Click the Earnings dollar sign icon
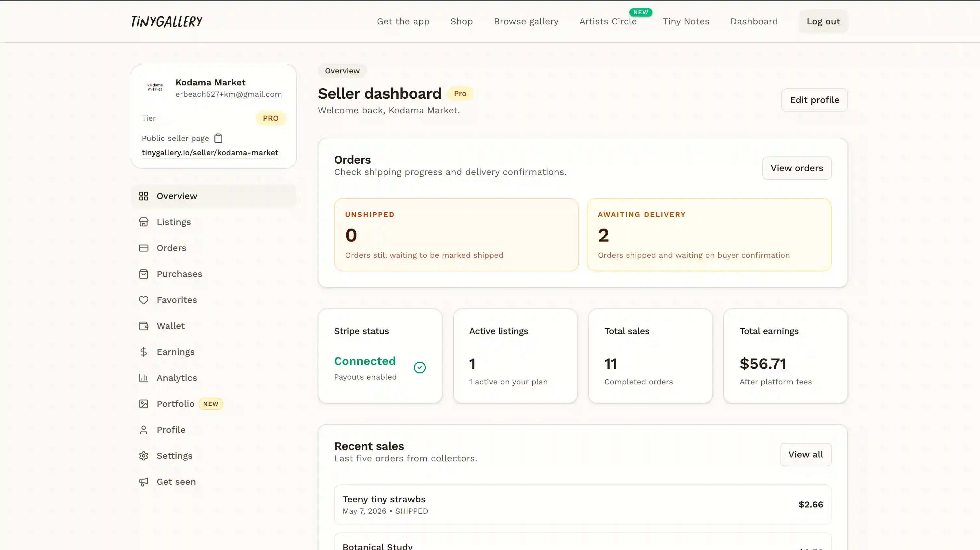The width and height of the screenshot is (980, 550). 143,352
